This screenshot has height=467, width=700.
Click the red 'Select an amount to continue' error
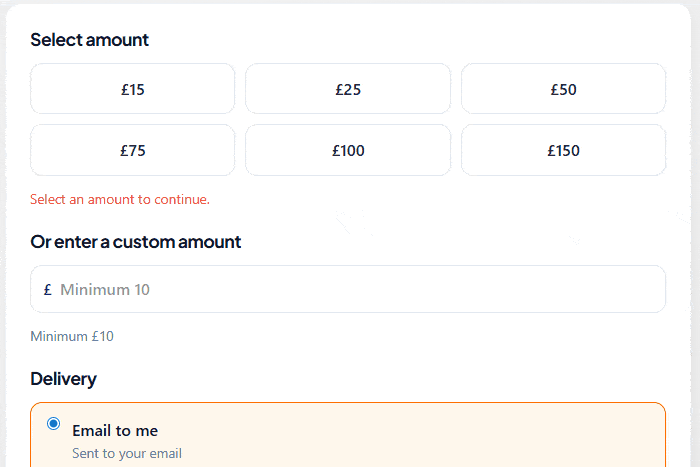pyautogui.click(x=120, y=199)
